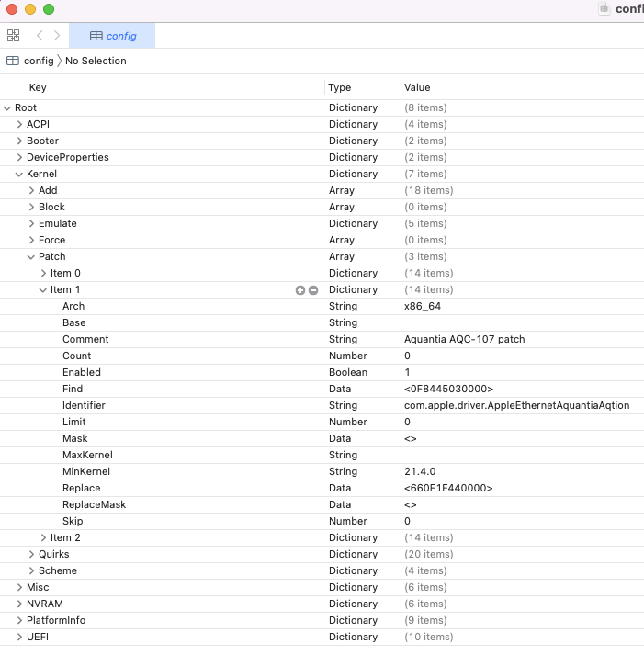Click the related items grid icon
This screenshot has height=655, width=644.
[x=13, y=36]
